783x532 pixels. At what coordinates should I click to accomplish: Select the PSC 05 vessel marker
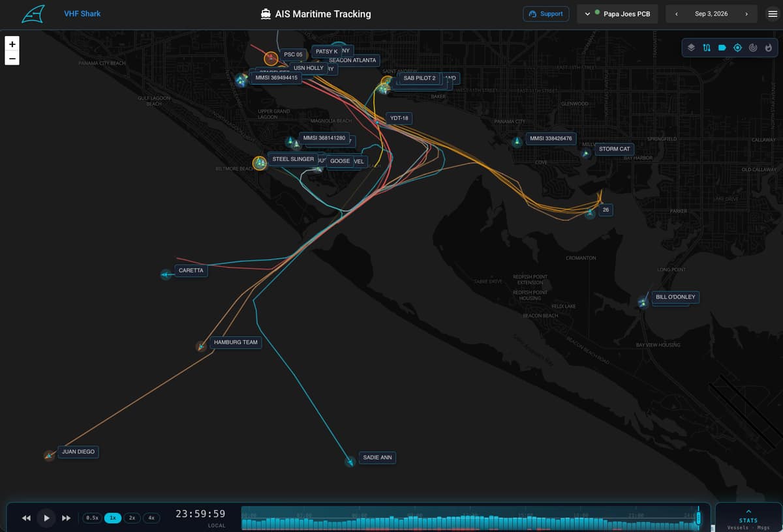point(271,58)
